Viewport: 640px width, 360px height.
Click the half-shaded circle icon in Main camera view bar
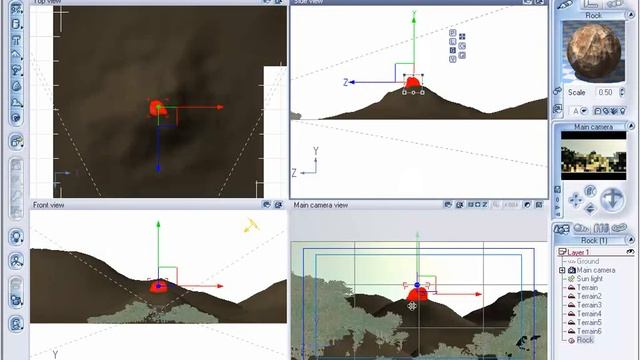[x=527, y=204]
